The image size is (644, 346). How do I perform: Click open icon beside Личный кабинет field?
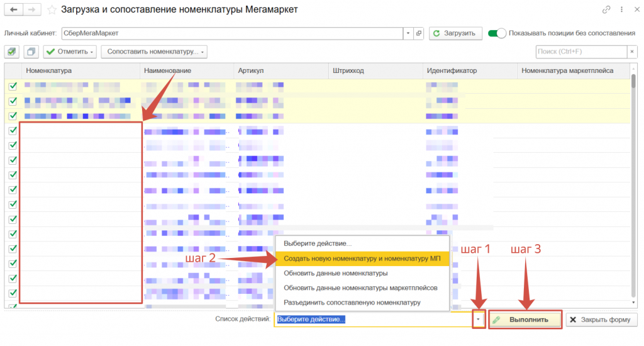[419, 33]
